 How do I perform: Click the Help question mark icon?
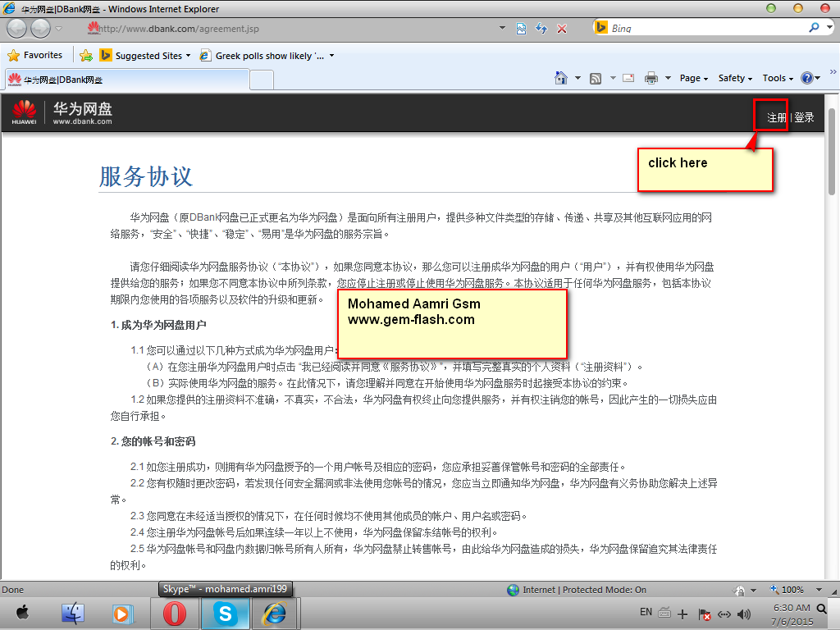point(807,78)
